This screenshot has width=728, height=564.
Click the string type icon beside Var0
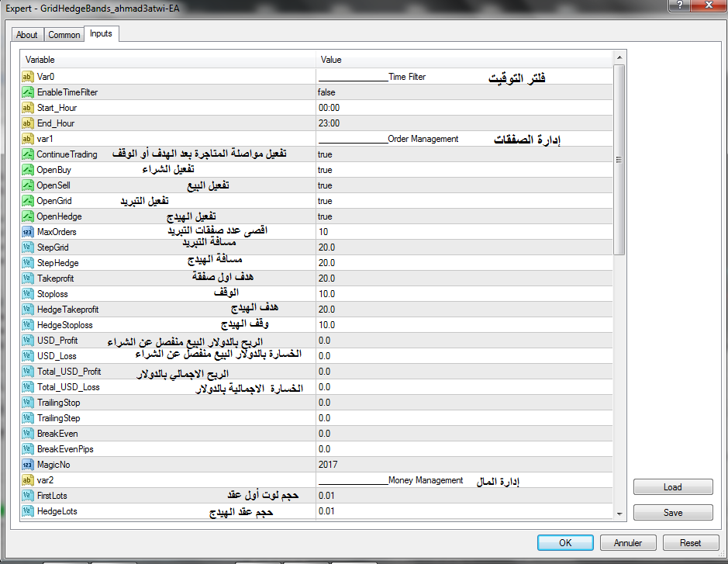pyautogui.click(x=27, y=77)
